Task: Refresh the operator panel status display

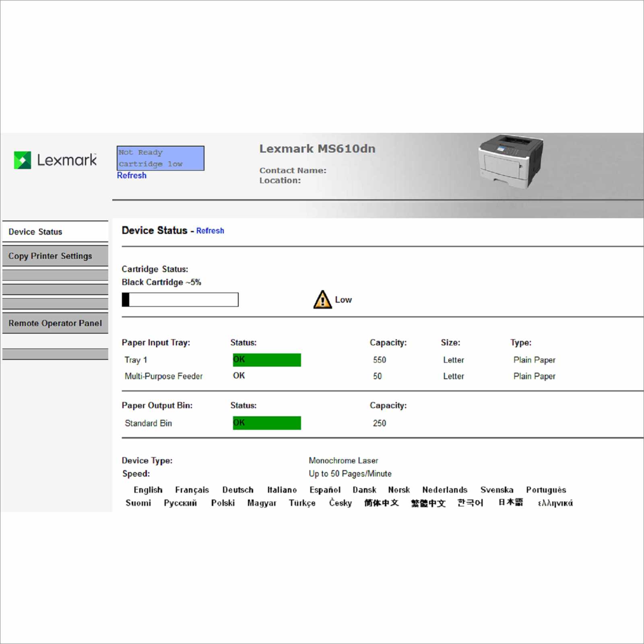Action: pyautogui.click(x=132, y=175)
